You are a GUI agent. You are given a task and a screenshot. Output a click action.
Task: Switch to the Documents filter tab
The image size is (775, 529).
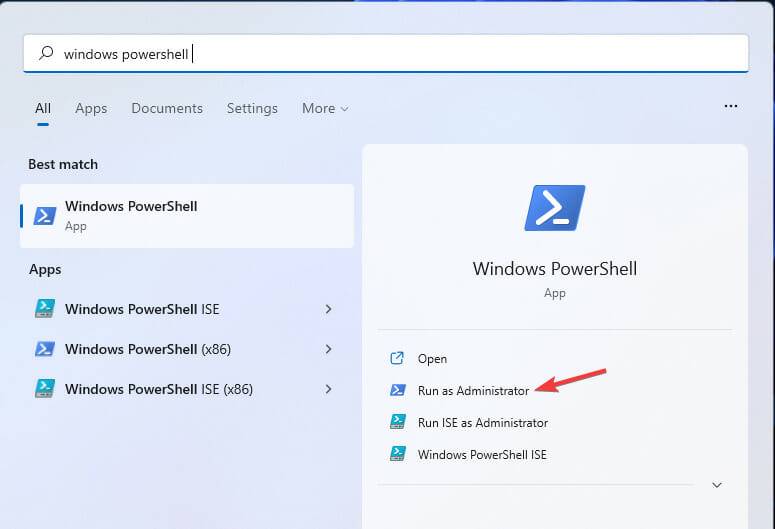pyautogui.click(x=167, y=108)
